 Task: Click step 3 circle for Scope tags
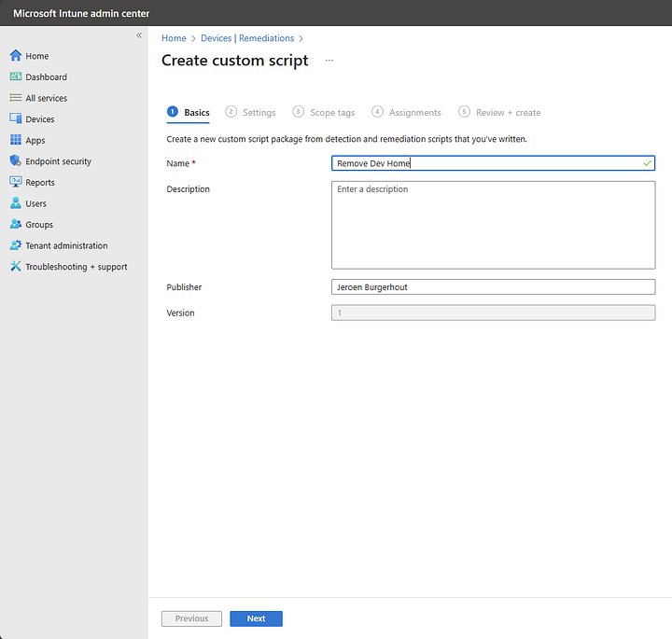click(299, 112)
